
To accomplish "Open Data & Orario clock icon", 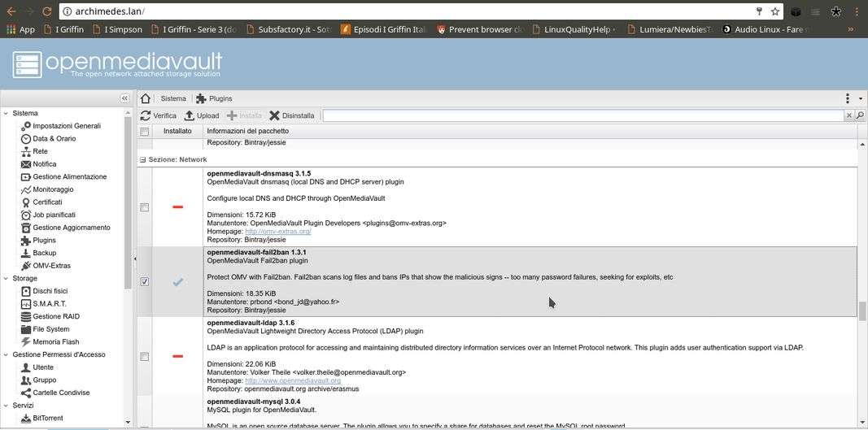I will pos(25,139).
